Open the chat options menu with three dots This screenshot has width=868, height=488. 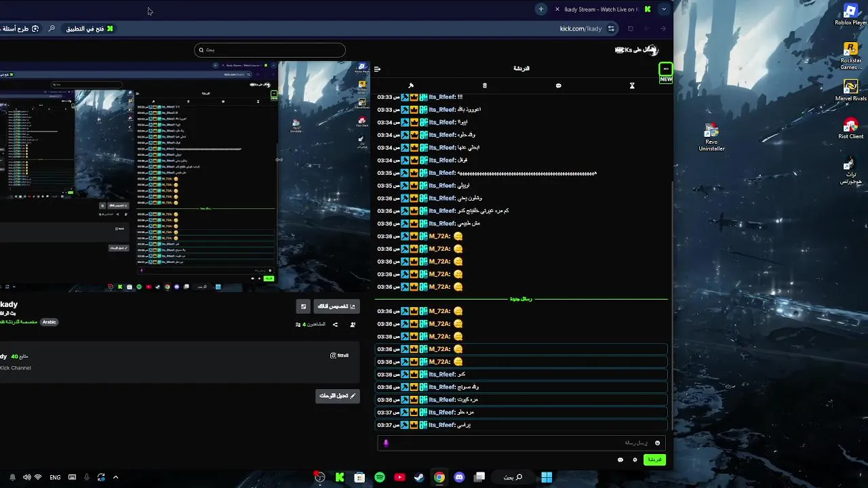[x=666, y=69]
